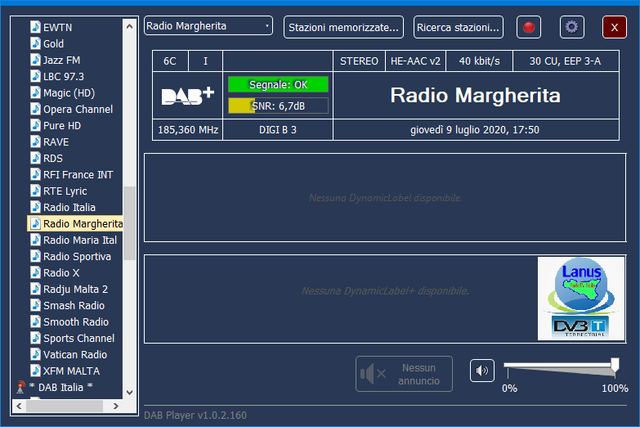Select Jazz FM station

click(62, 60)
